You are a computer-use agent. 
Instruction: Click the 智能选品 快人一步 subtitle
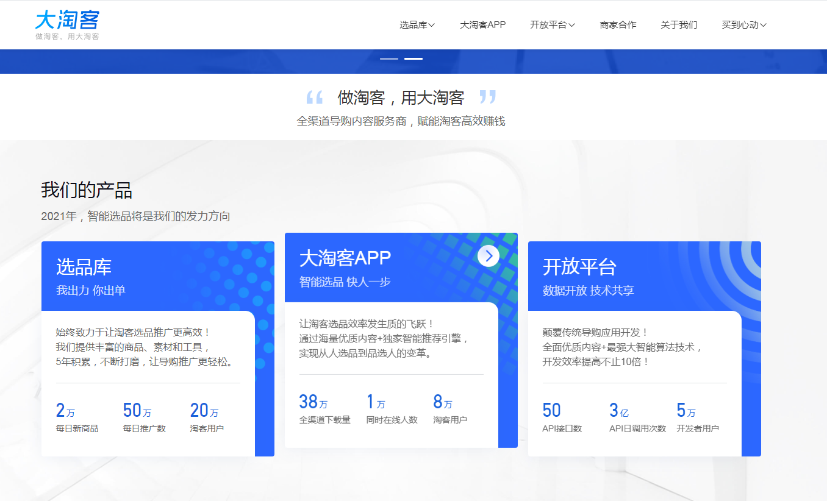345,282
